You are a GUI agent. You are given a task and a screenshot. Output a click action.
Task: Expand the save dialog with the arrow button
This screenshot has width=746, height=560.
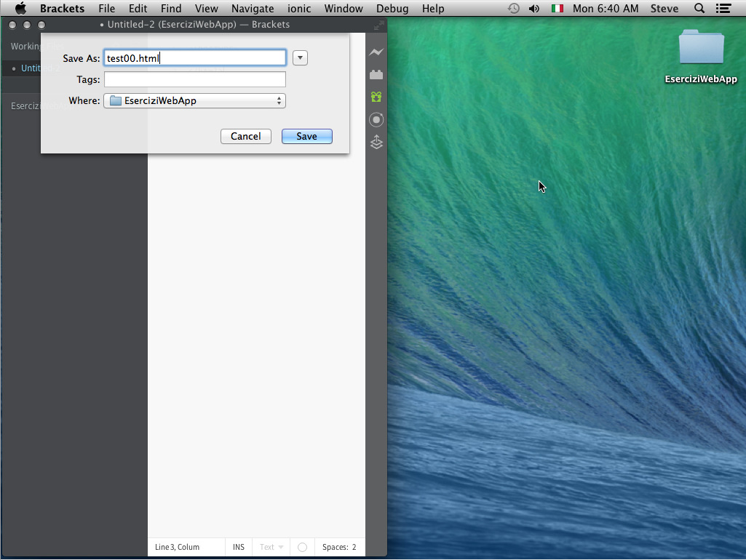click(x=300, y=58)
